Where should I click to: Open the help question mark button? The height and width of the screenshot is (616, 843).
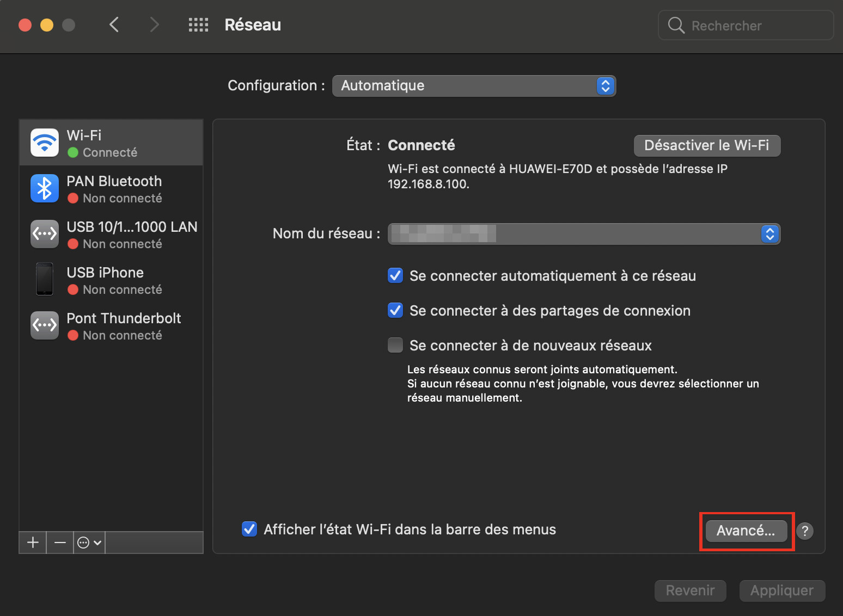coord(804,531)
